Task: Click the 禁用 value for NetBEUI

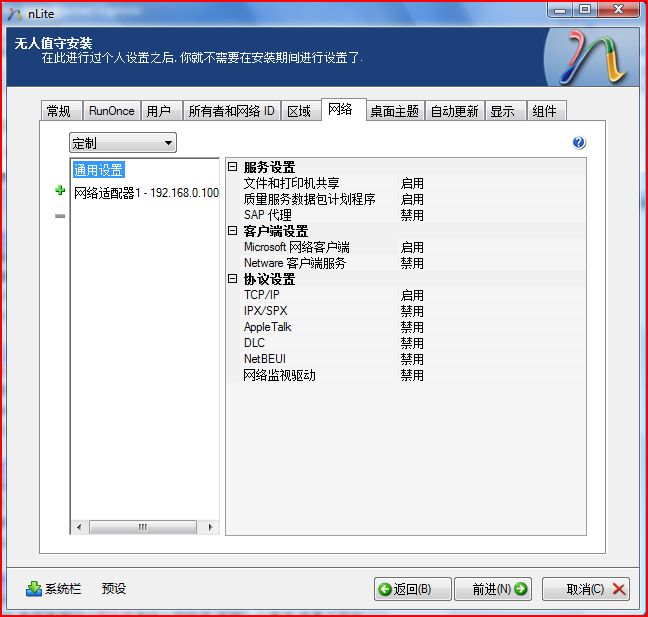Action: [412, 359]
